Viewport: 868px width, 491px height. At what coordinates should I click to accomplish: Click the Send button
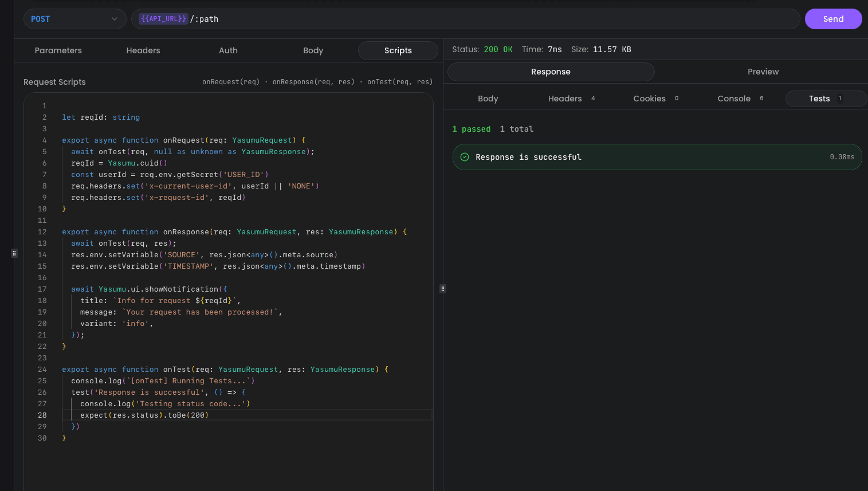coord(833,19)
